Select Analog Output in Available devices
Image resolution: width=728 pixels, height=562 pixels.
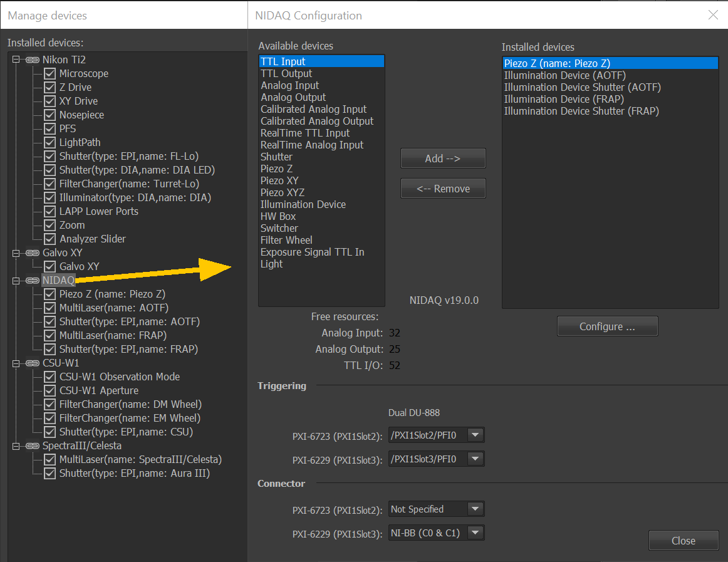coord(293,97)
